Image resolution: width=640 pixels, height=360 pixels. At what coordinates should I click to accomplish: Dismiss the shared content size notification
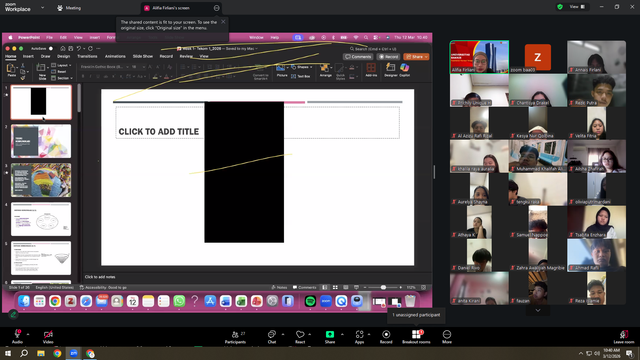click(x=223, y=22)
